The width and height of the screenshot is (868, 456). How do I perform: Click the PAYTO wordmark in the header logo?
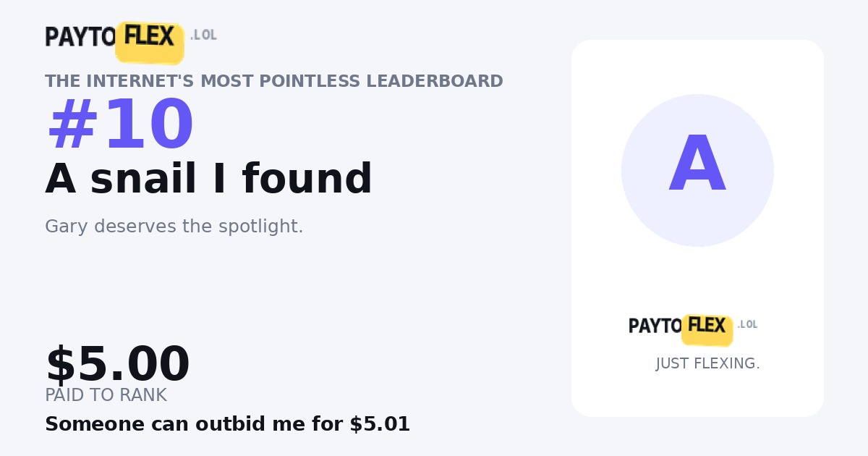[x=80, y=37]
